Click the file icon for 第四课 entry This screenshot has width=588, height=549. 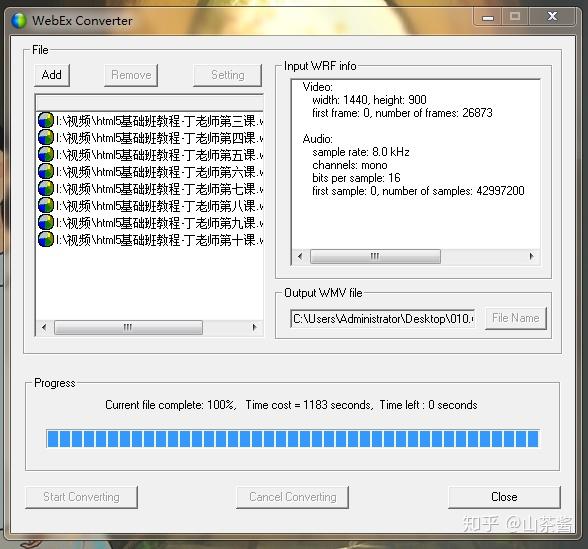coord(46,138)
